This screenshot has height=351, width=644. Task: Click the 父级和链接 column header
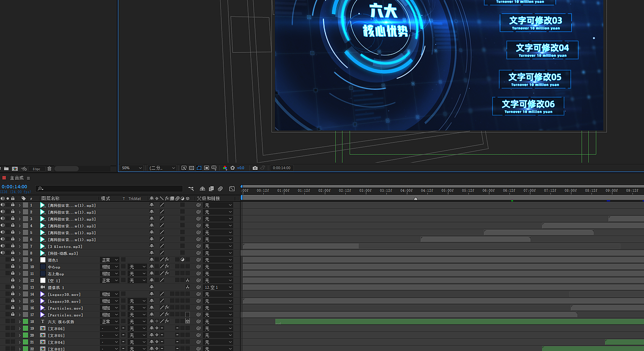(208, 198)
